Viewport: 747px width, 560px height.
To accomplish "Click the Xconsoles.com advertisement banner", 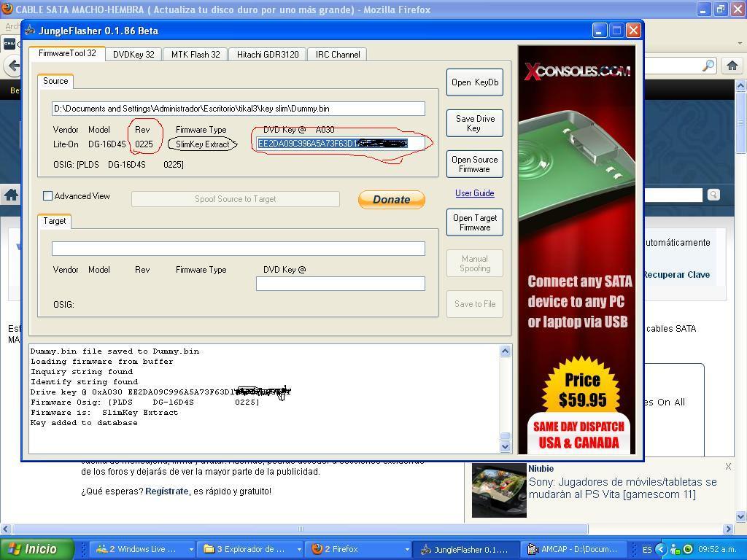I will (576, 249).
